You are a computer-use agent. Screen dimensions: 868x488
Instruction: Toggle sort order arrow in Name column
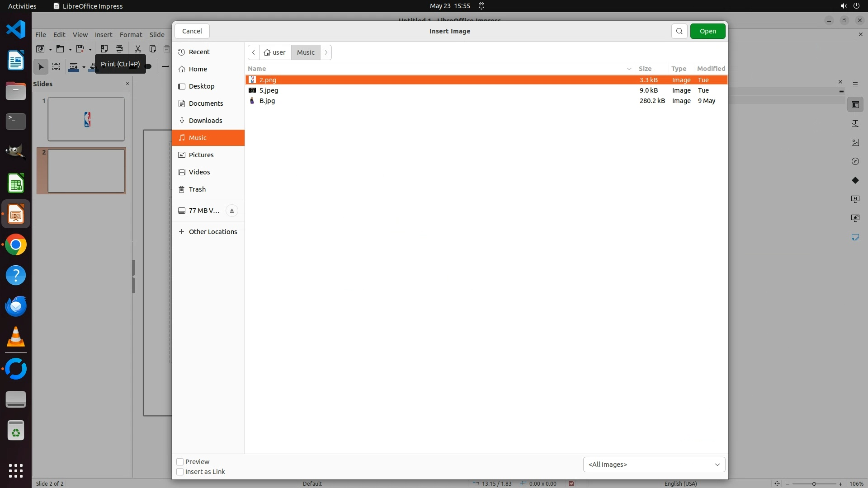point(629,69)
